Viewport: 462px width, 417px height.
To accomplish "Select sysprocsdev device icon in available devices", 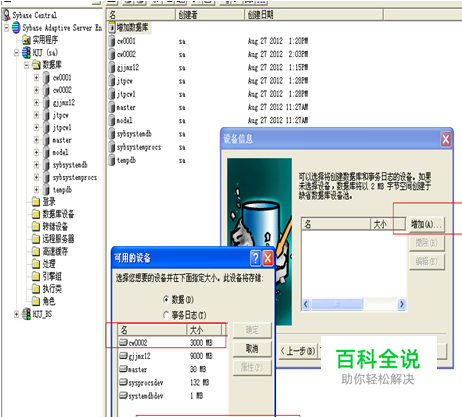I will 123,382.
